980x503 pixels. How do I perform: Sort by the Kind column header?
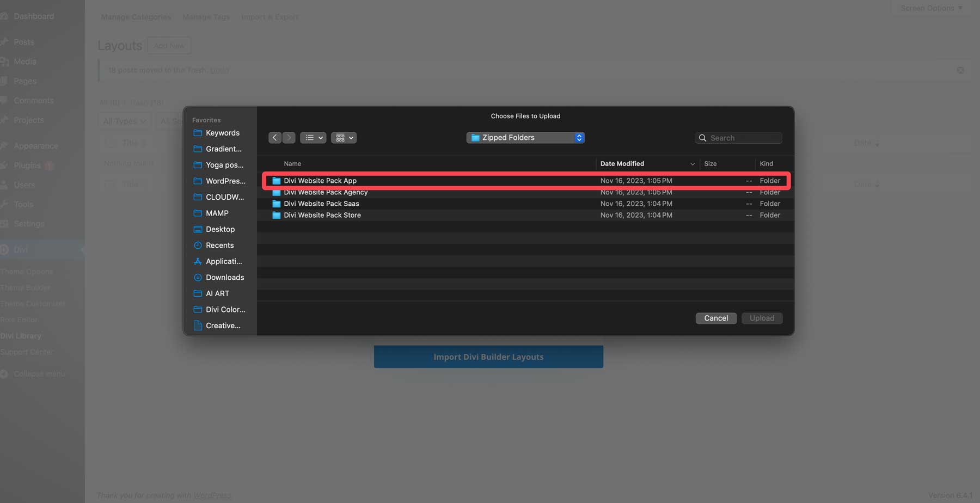[x=767, y=164]
